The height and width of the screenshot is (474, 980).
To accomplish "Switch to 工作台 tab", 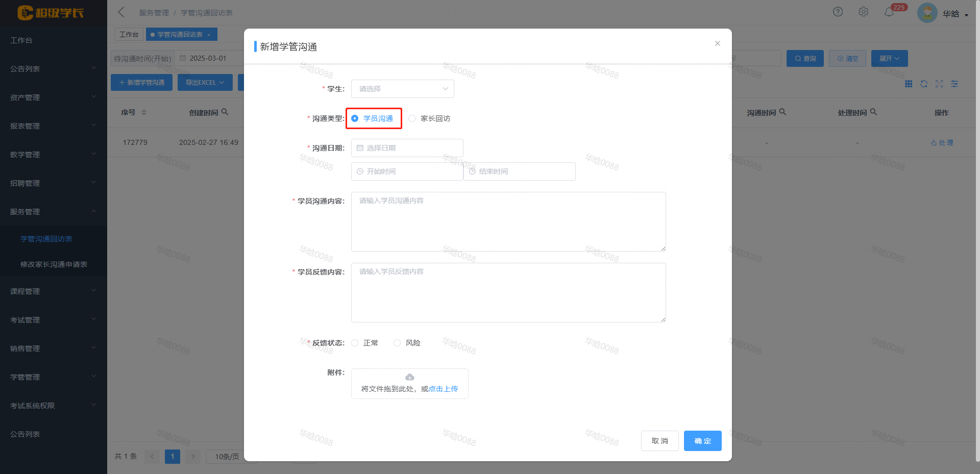I will 129,34.
